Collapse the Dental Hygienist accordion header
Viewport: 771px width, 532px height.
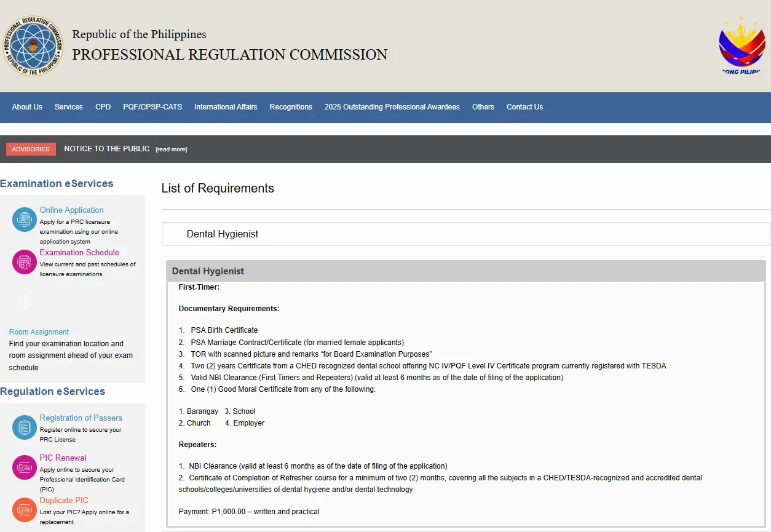(x=465, y=271)
